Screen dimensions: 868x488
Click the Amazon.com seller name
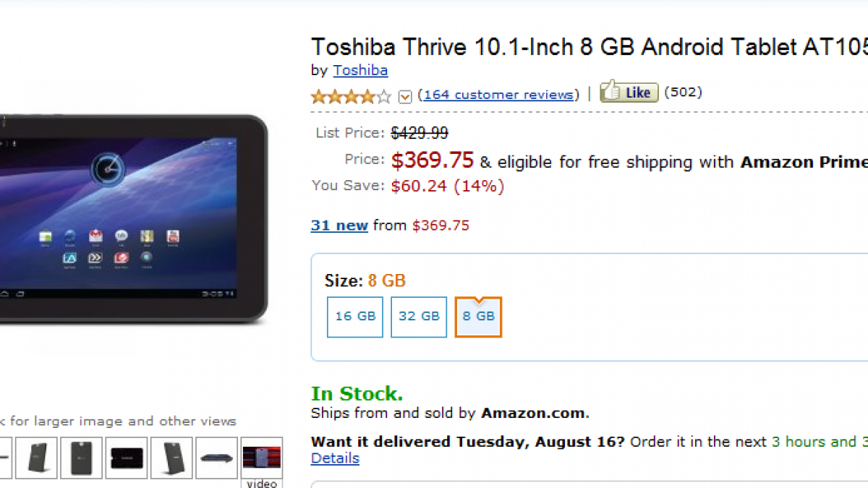[x=534, y=414]
